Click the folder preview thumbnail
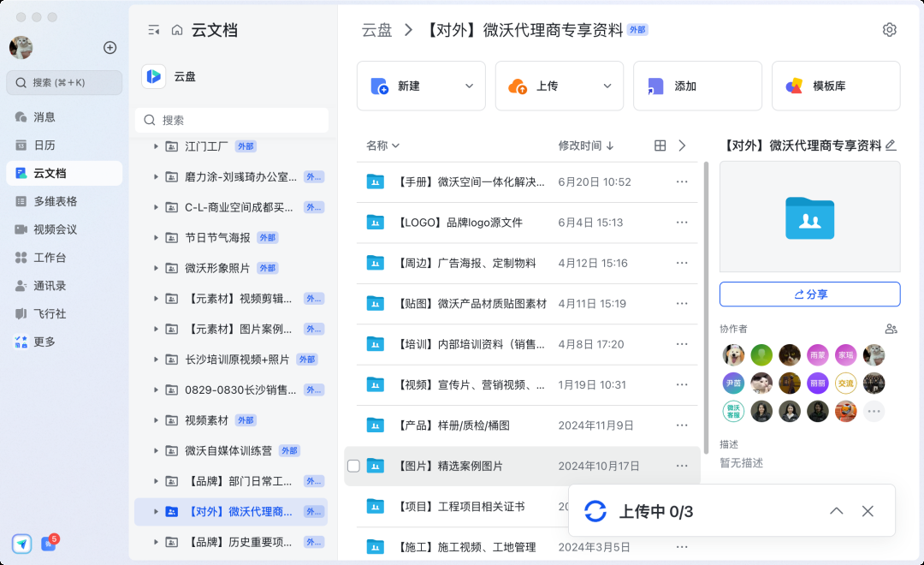924x565 pixels. (809, 217)
